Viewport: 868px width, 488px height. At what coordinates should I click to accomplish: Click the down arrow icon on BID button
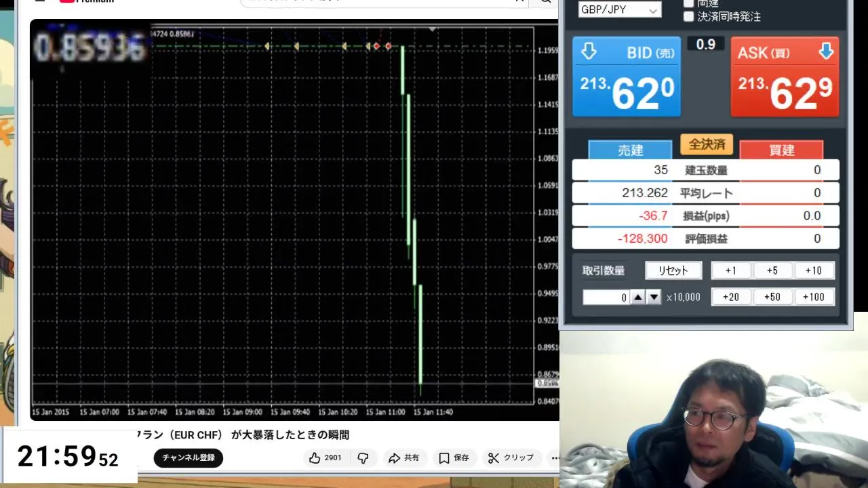tap(589, 52)
